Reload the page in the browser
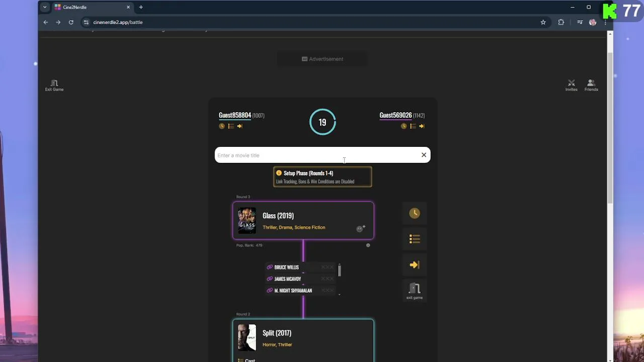The height and width of the screenshot is (362, 644). coord(71,22)
